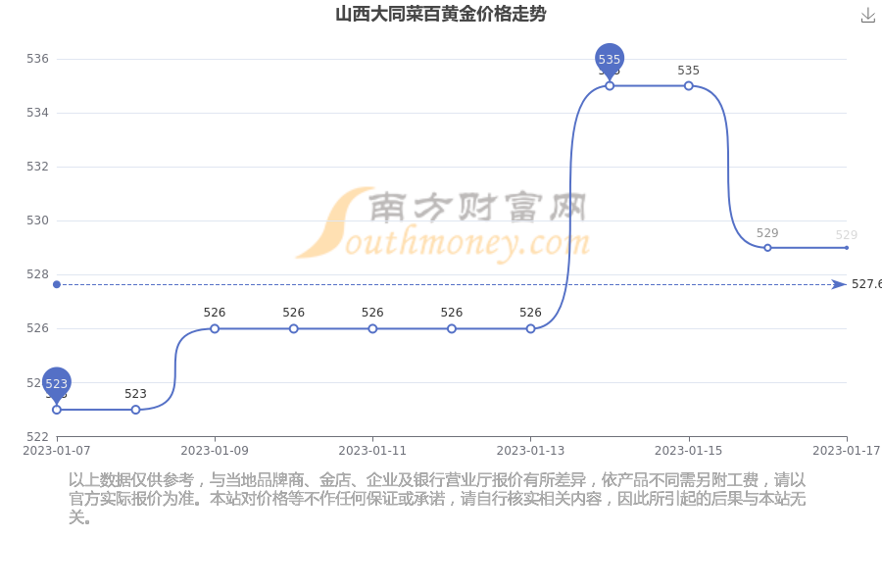
Task: Click the y-axis label 532
Action: tap(37, 167)
